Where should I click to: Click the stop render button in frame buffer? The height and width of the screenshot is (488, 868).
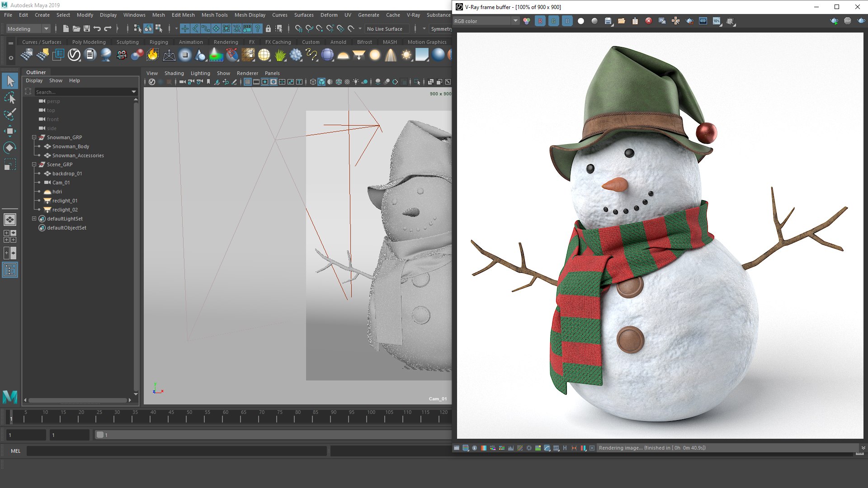[848, 21]
